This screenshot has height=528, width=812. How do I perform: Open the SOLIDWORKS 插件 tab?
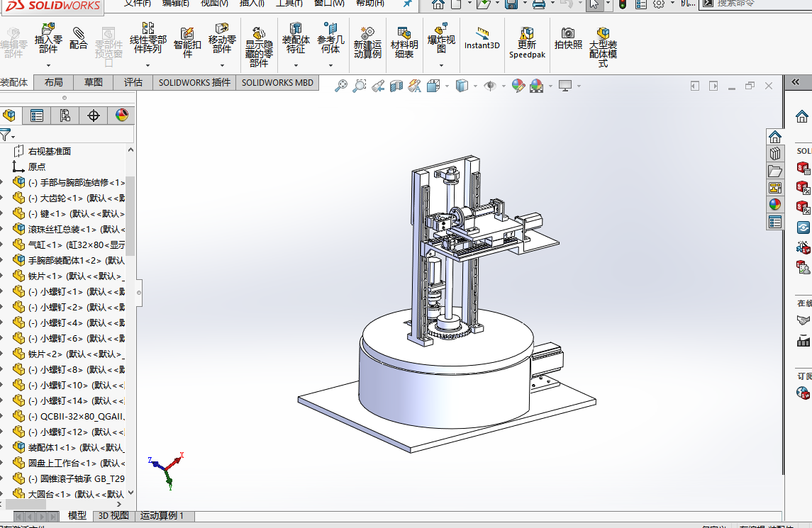pyautogui.click(x=194, y=82)
